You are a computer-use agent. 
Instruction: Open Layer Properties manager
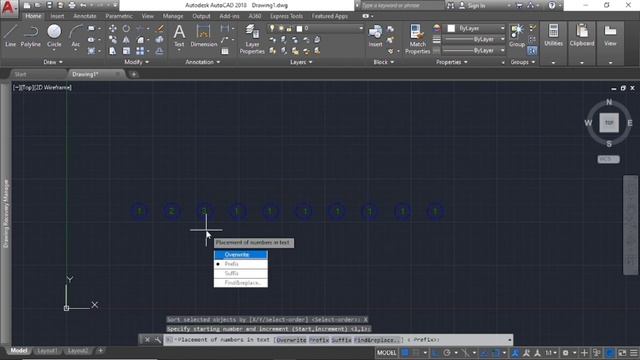coord(252,39)
